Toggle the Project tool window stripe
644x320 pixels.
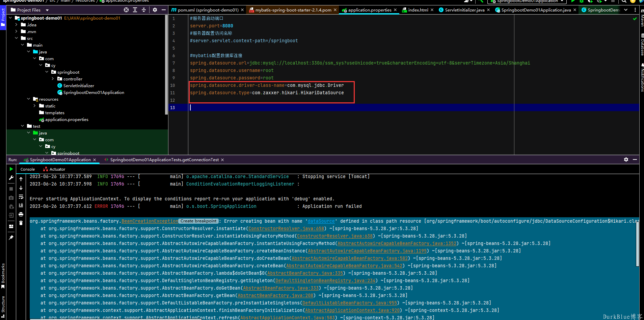(x=3, y=18)
